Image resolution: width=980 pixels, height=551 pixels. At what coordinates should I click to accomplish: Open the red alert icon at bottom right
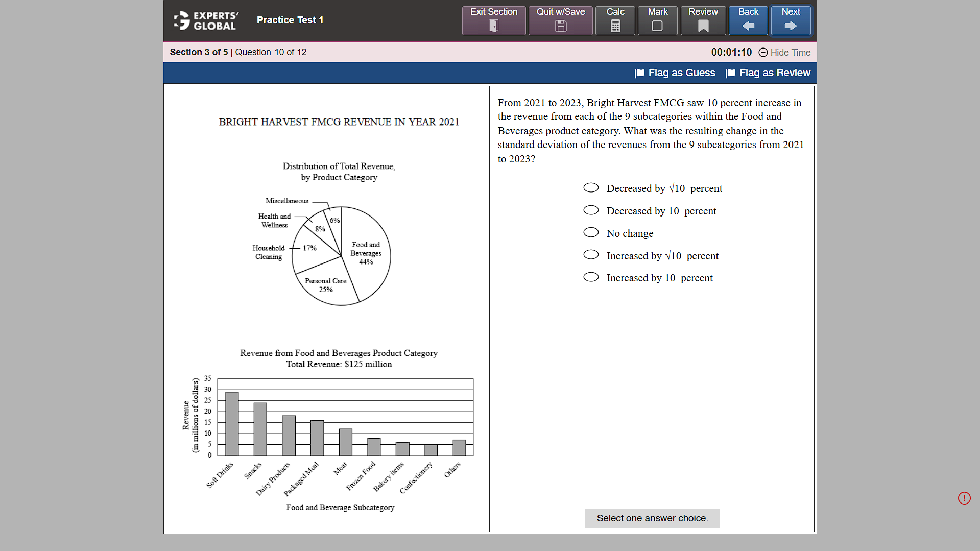point(964,498)
